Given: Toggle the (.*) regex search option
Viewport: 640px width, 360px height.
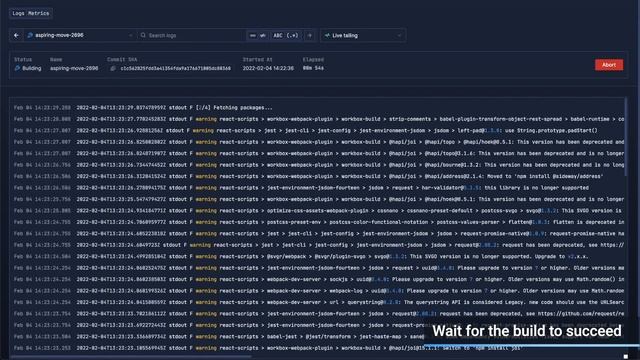Looking at the screenshot, I should point(292,36).
